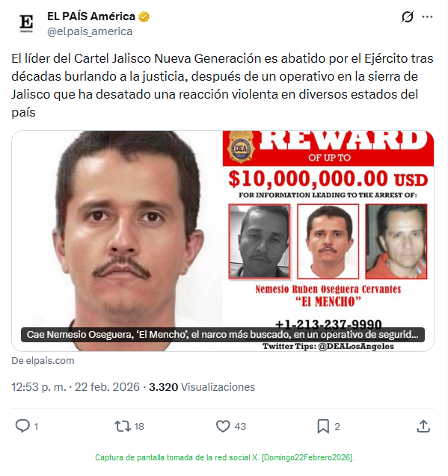View the 3.320 Visualizaciones count
Image resolution: width=448 pixels, height=476 pixels.
tap(202, 387)
